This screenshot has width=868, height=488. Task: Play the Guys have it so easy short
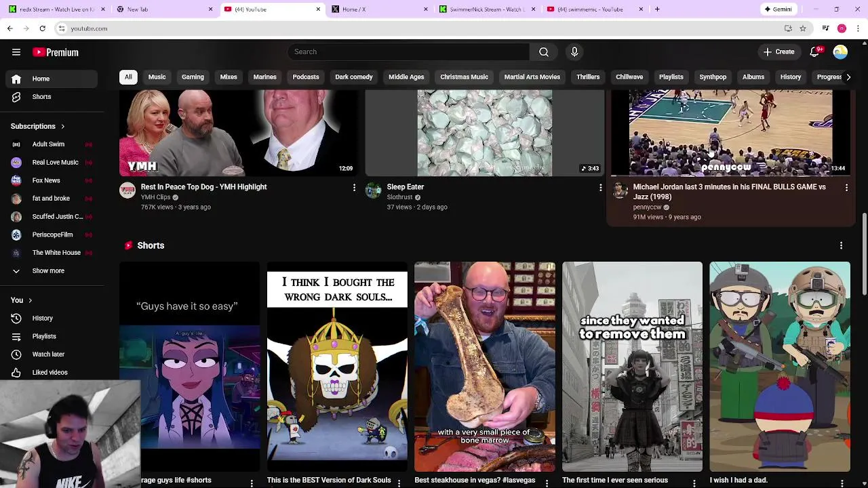190,366
